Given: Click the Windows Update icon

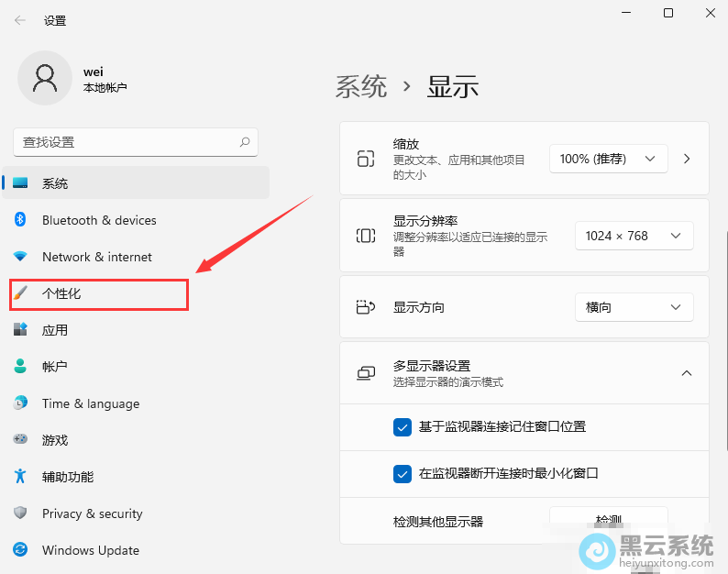Looking at the screenshot, I should pyautogui.click(x=20, y=550).
